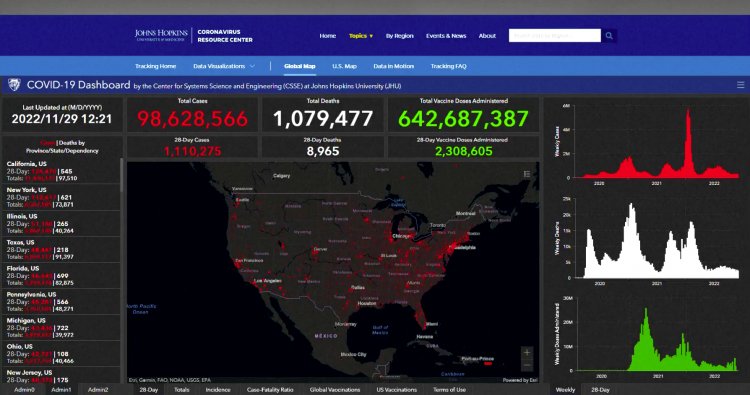Open Global Vaccinations tab

click(335, 390)
